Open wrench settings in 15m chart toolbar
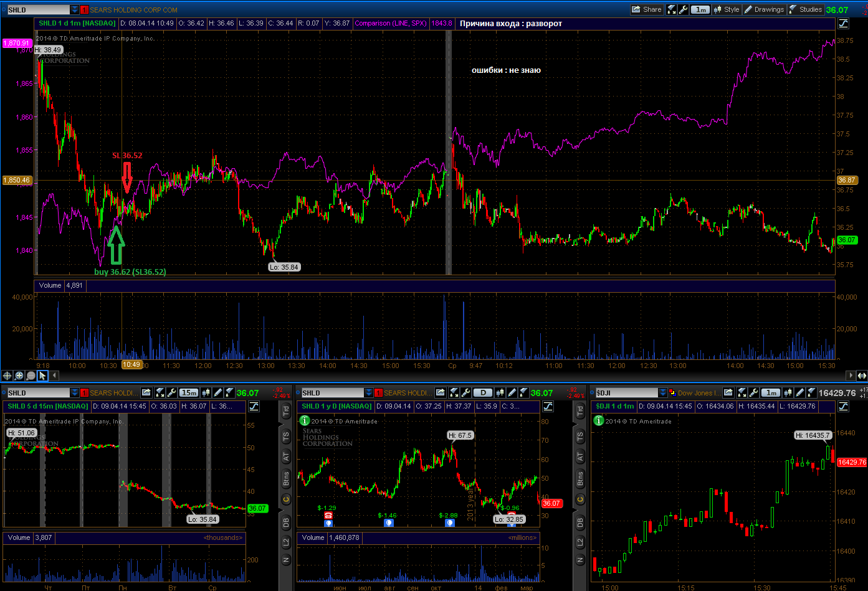This screenshot has height=591, width=868. pos(171,393)
